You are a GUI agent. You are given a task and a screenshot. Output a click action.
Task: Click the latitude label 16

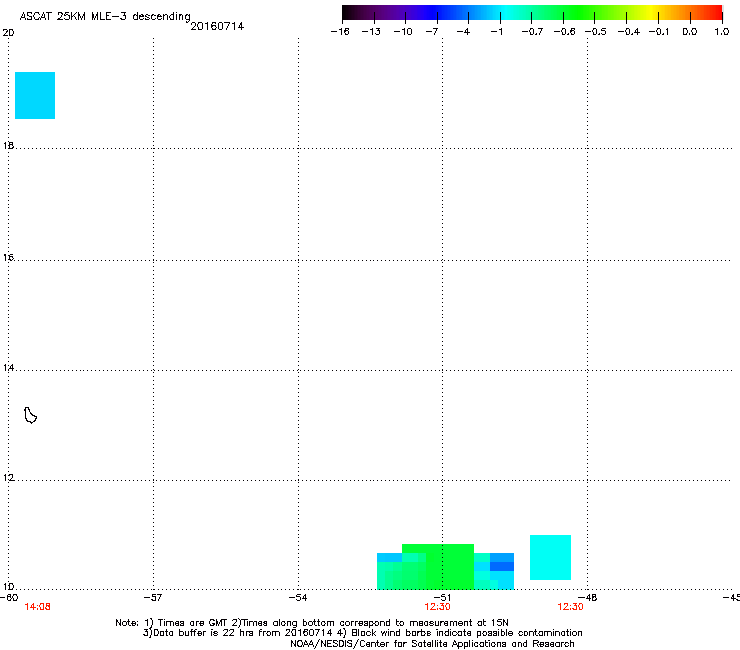[8, 258]
